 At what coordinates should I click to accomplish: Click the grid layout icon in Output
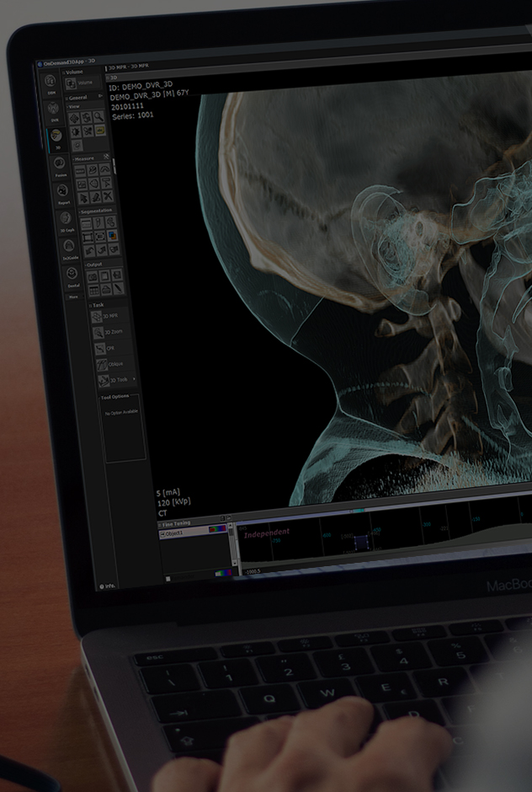tap(94, 291)
